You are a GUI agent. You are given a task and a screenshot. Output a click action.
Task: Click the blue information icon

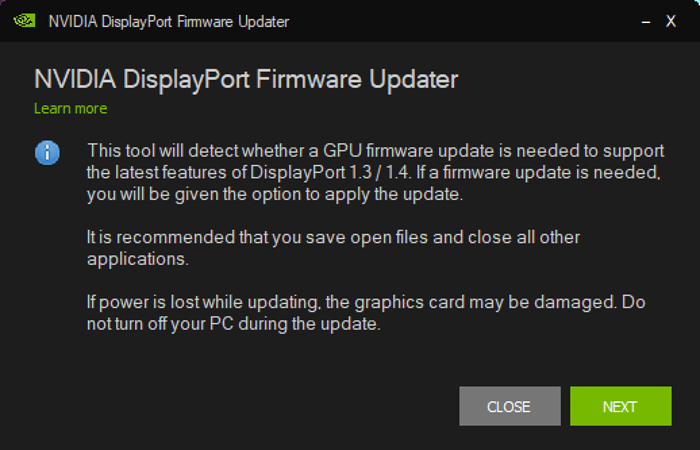tap(47, 153)
